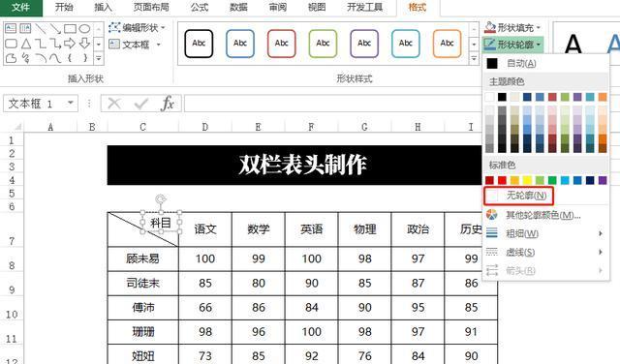Select 无轮廓(N) menu item
This screenshot has height=364, width=620.
pyautogui.click(x=518, y=196)
